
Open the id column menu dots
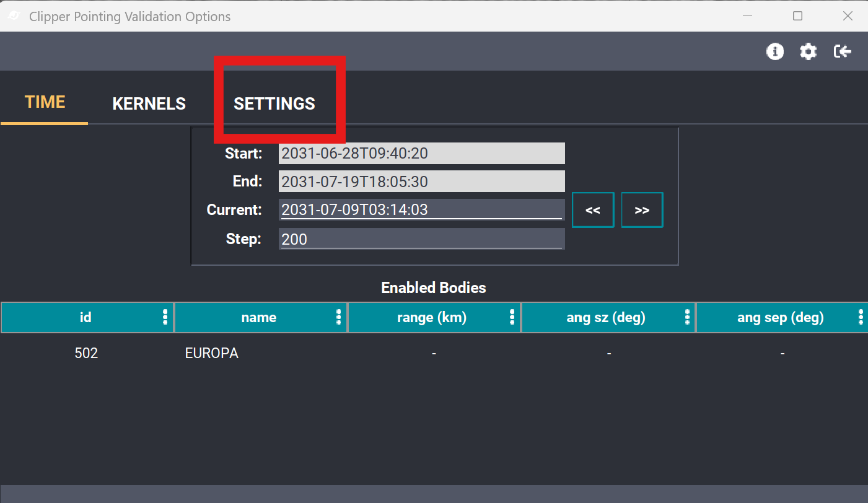pos(165,317)
